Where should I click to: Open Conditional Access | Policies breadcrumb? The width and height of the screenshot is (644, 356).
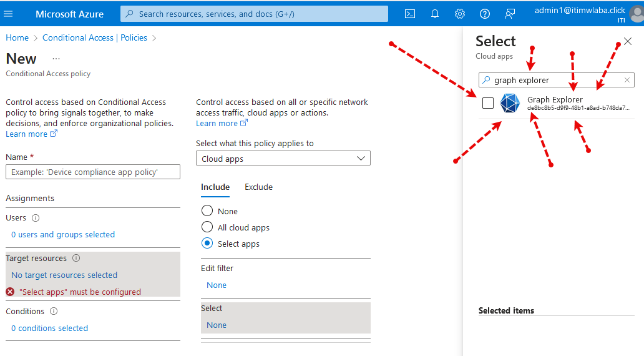click(95, 38)
